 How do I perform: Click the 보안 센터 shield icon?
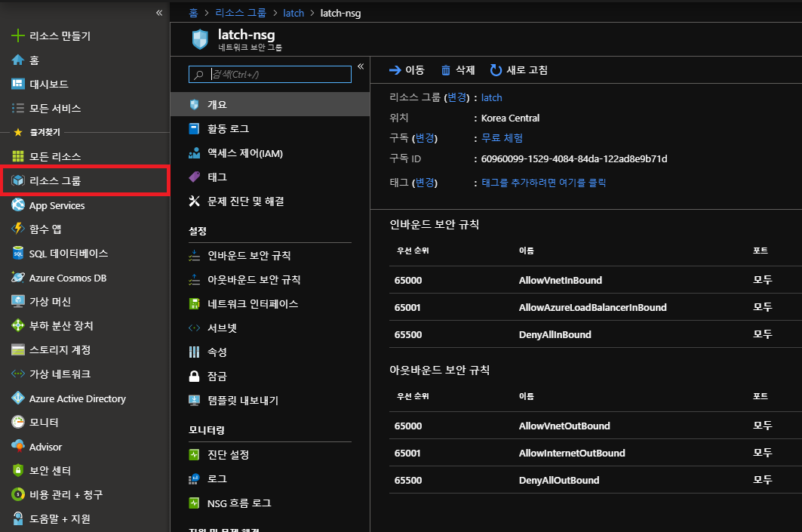coord(18,470)
